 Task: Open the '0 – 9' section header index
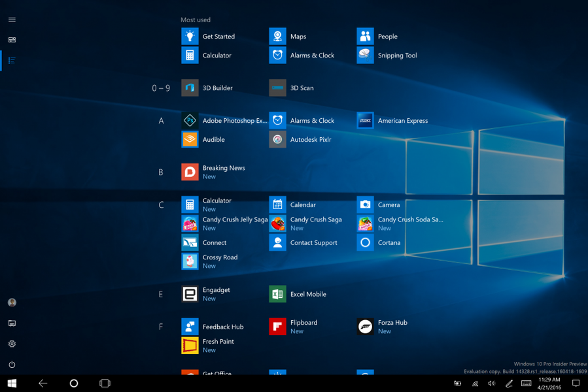161,88
